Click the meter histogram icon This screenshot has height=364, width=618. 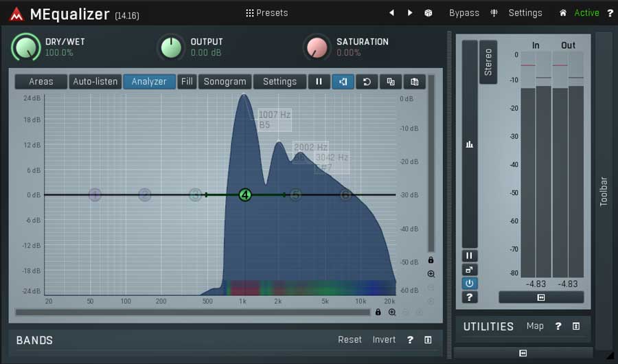click(x=470, y=144)
